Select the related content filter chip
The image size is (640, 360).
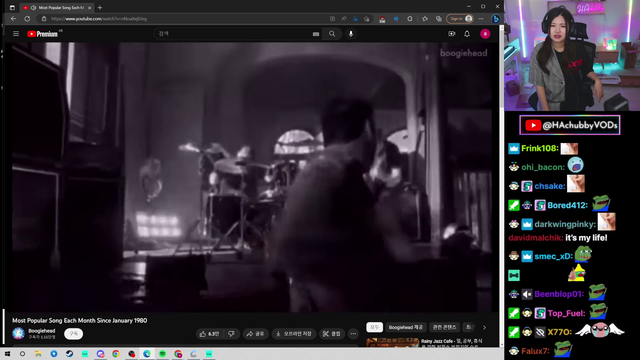[444, 327]
